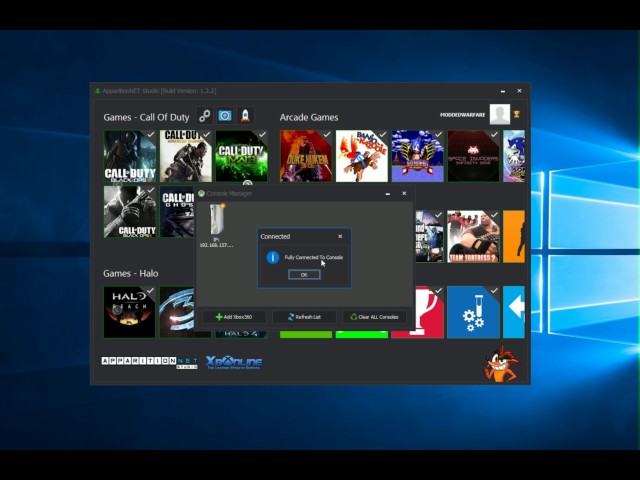
Task: Click the Add Xbox360 button
Action: click(234, 317)
